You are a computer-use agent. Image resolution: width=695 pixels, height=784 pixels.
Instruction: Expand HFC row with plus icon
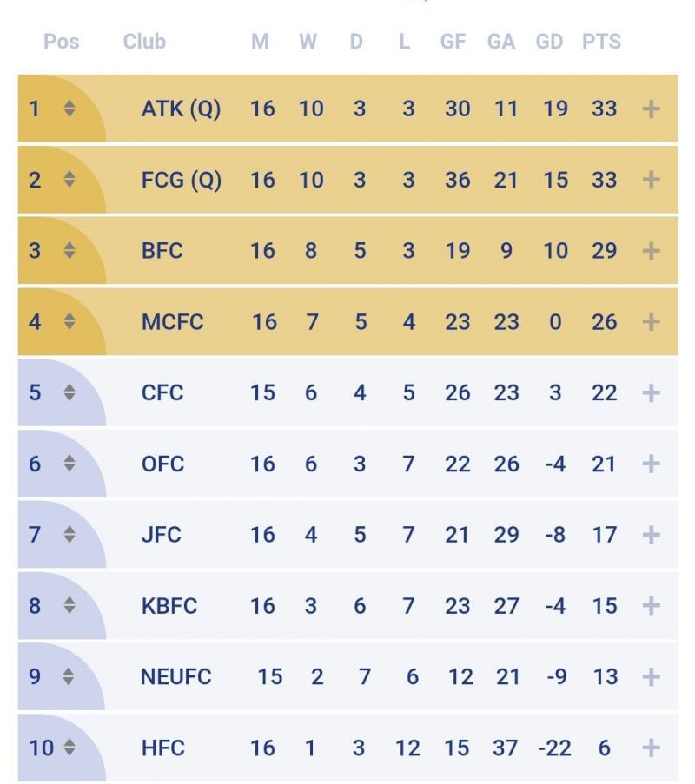[x=652, y=748]
